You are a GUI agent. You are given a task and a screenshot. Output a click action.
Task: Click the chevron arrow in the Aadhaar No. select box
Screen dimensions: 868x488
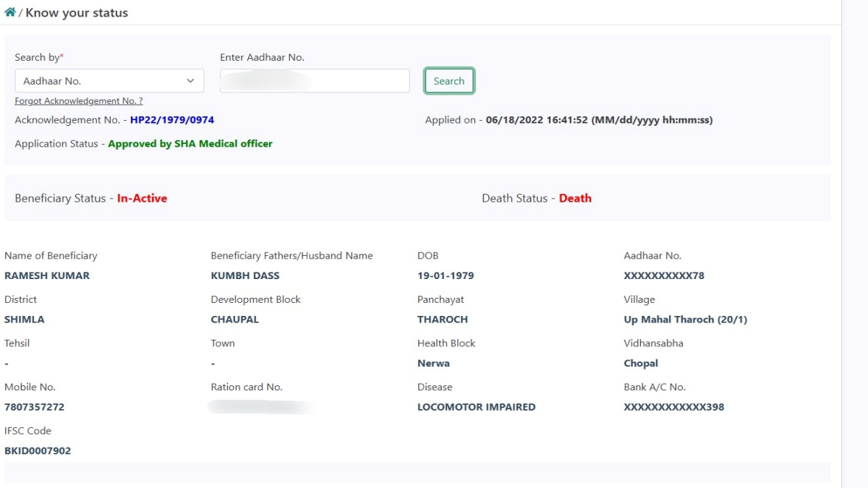[x=191, y=81]
